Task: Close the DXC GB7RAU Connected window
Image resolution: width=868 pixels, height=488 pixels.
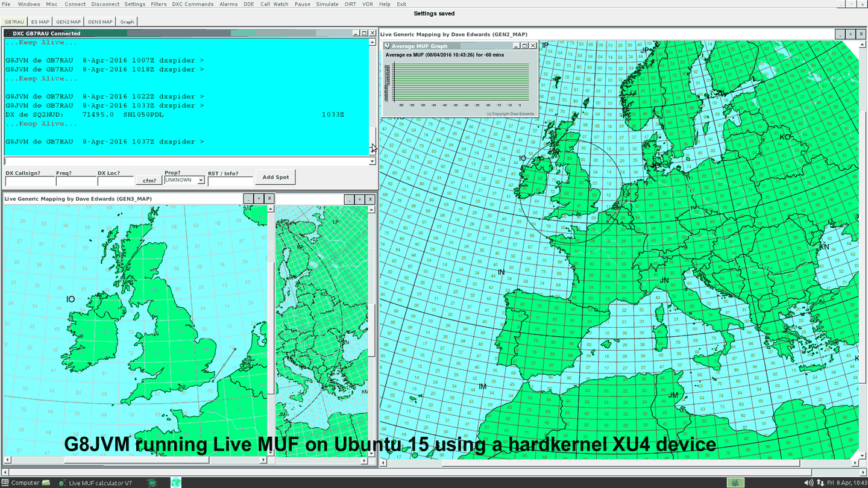Action: click(x=373, y=33)
